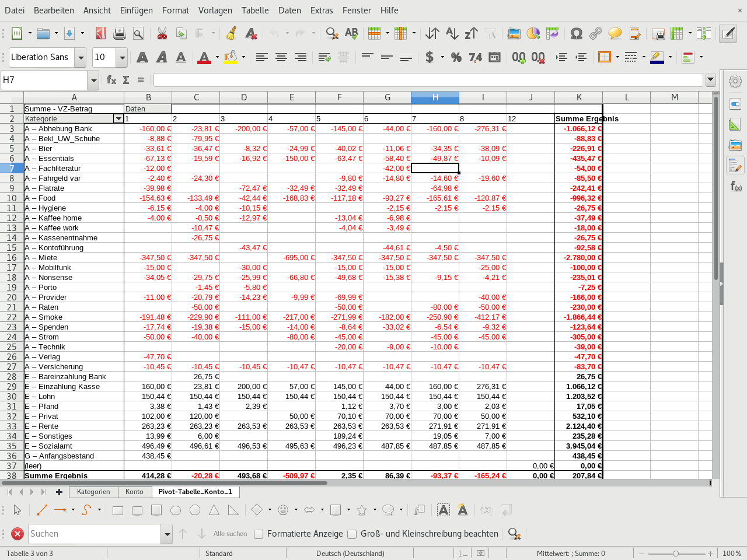
Task: Open the Einfügen menu
Action: point(136,10)
